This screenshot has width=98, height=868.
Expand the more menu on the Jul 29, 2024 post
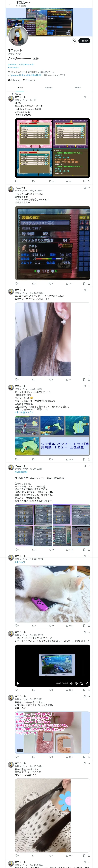point(89,466)
